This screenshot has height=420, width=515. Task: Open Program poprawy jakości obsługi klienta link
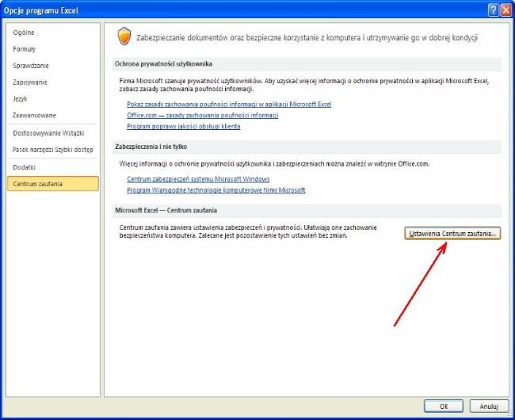click(184, 127)
